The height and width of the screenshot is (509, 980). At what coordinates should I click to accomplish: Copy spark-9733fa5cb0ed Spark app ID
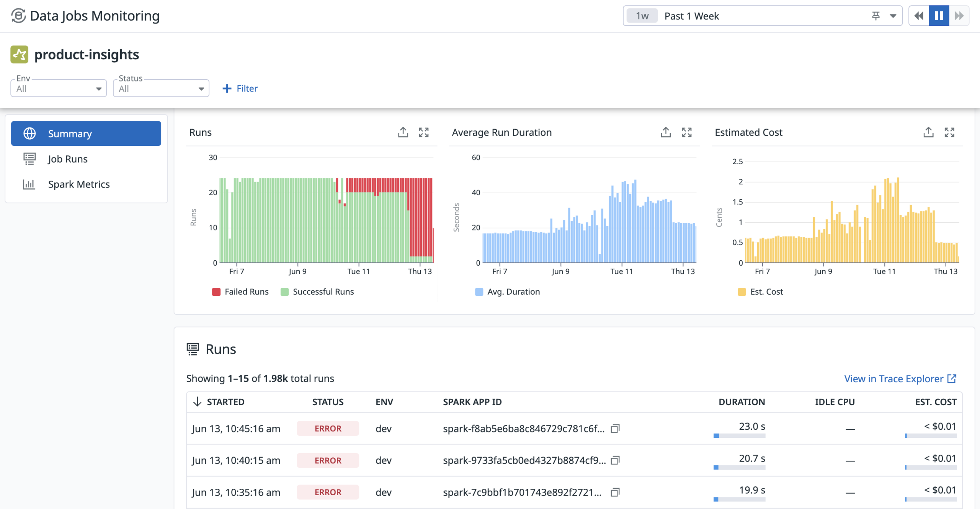click(615, 460)
